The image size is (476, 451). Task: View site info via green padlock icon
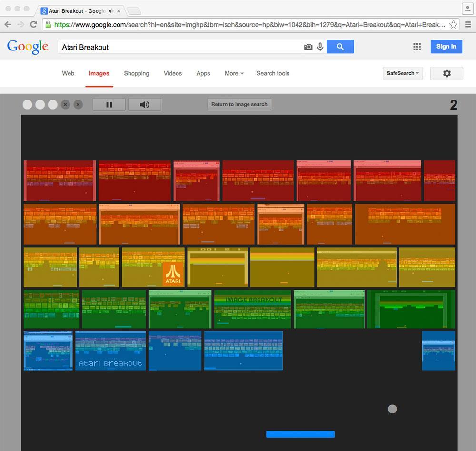(48, 25)
